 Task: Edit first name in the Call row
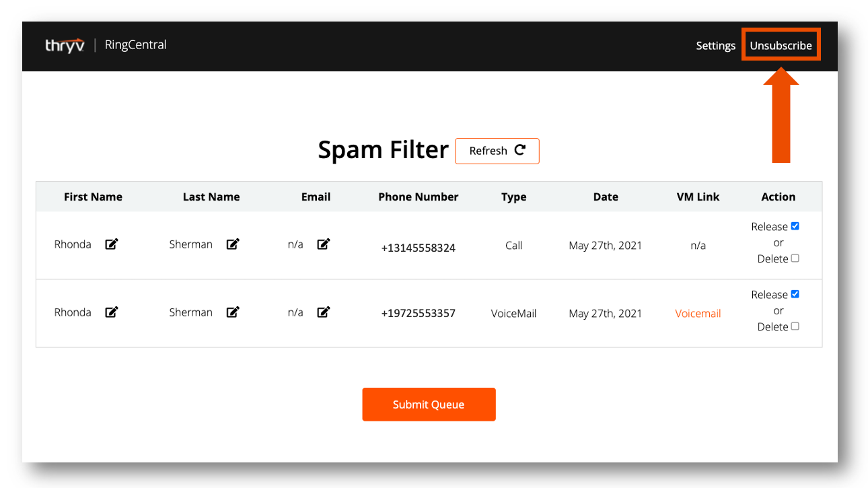tap(112, 244)
